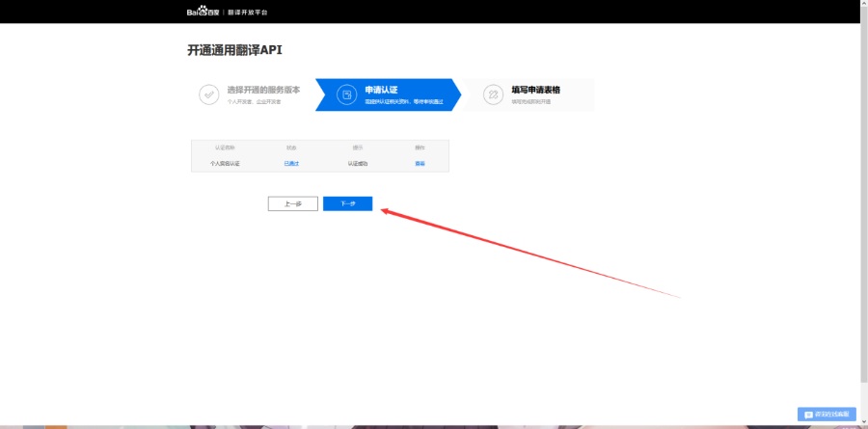Select the 填写申请表格 step label

[535, 90]
